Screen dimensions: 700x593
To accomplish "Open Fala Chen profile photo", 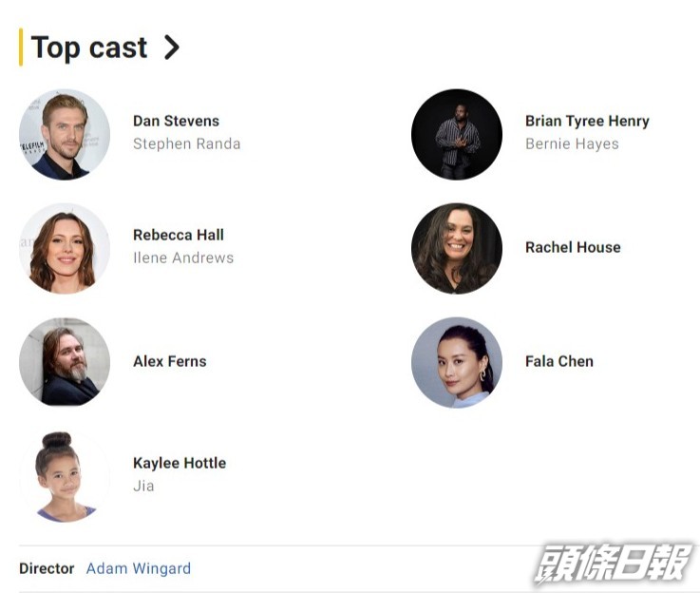I will point(457,362).
